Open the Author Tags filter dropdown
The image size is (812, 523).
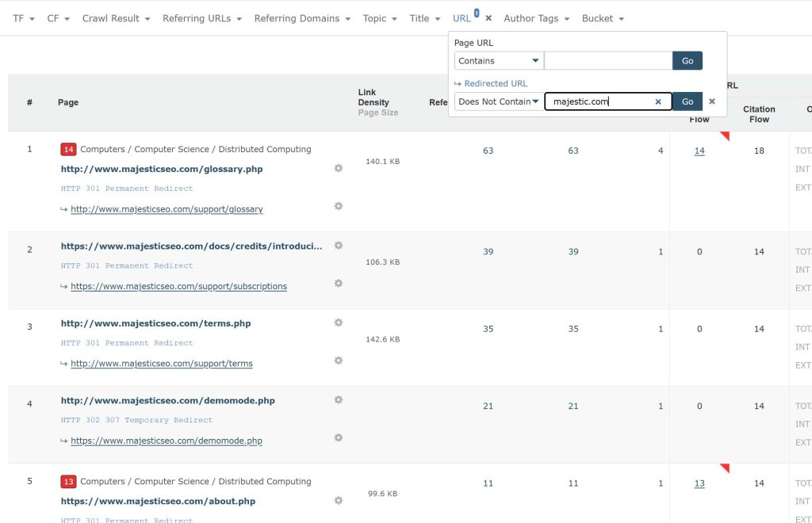point(537,18)
